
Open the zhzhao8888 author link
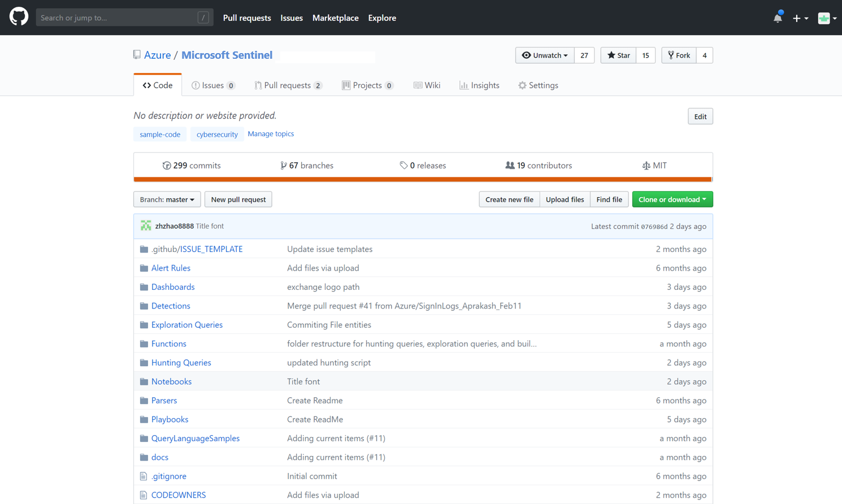tap(175, 226)
